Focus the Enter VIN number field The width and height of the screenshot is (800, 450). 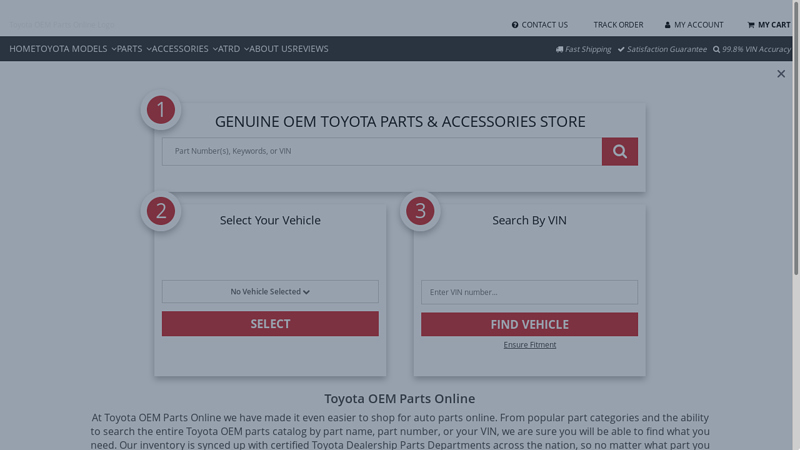click(529, 292)
